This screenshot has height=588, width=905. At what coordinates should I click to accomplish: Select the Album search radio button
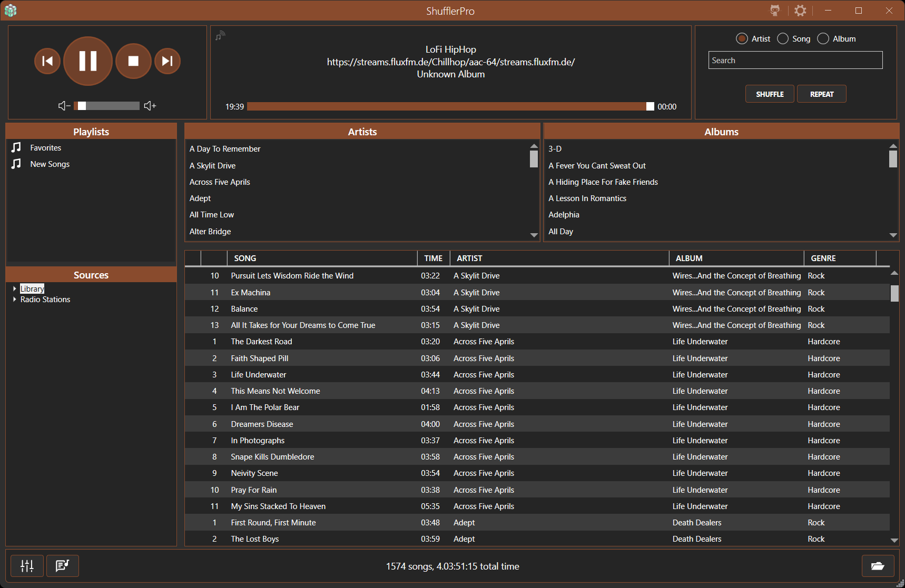coord(823,38)
